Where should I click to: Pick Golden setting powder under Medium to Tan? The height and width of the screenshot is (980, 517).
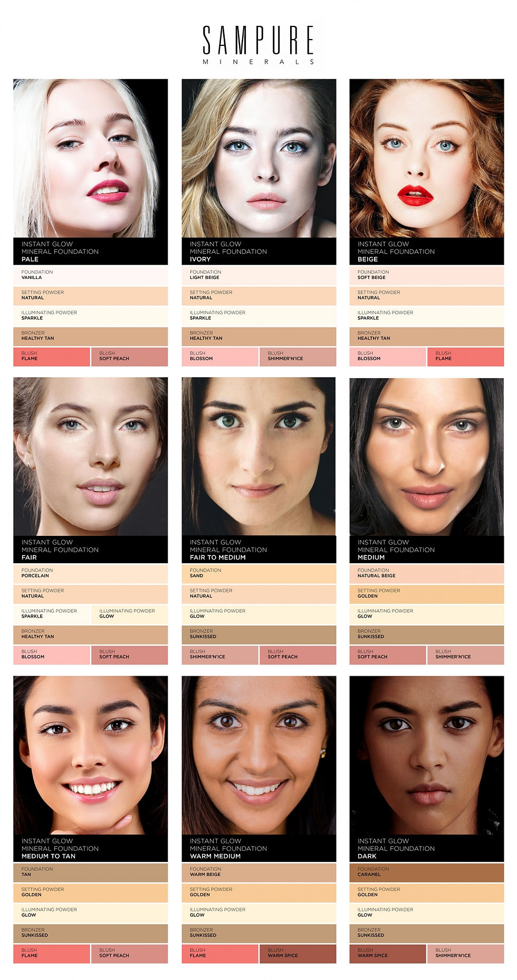(x=90, y=892)
